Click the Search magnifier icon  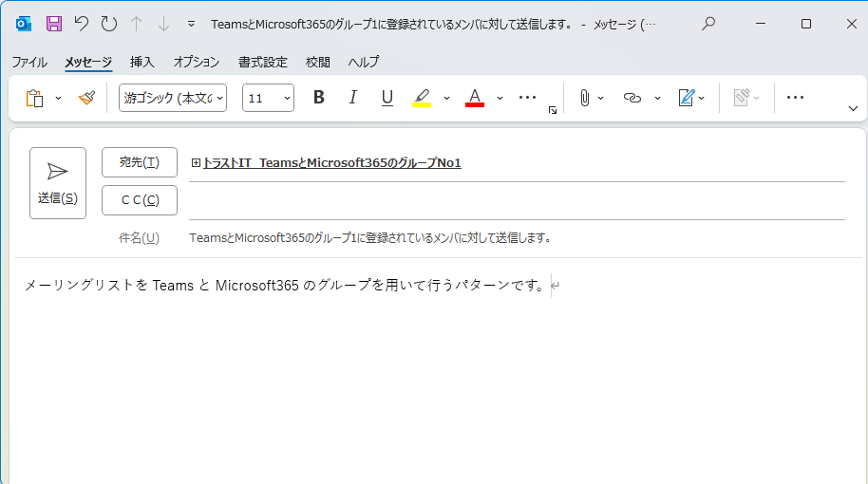pyautogui.click(x=708, y=24)
